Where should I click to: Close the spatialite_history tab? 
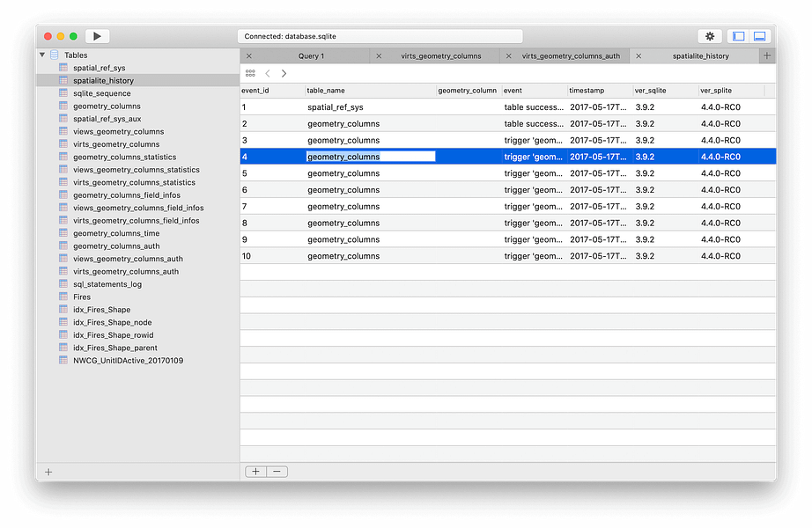(x=639, y=56)
